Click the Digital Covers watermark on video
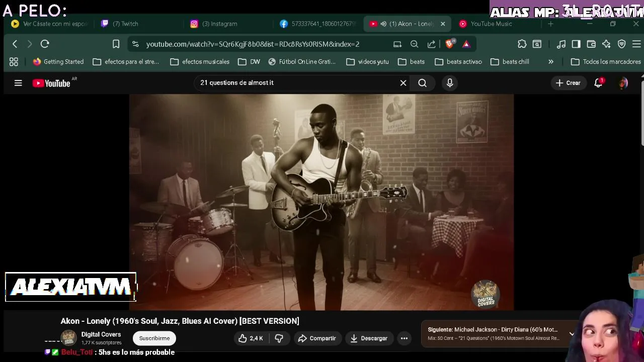The width and height of the screenshot is (644, 362). click(486, 294)
